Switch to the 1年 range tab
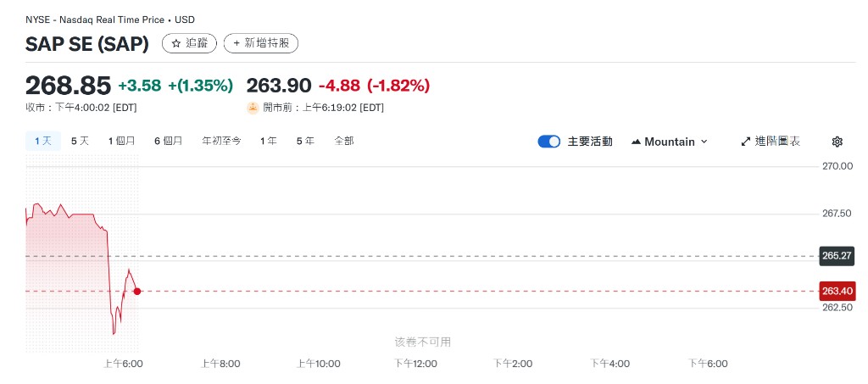Screen dimensions: 868x384 click(269, 141)
